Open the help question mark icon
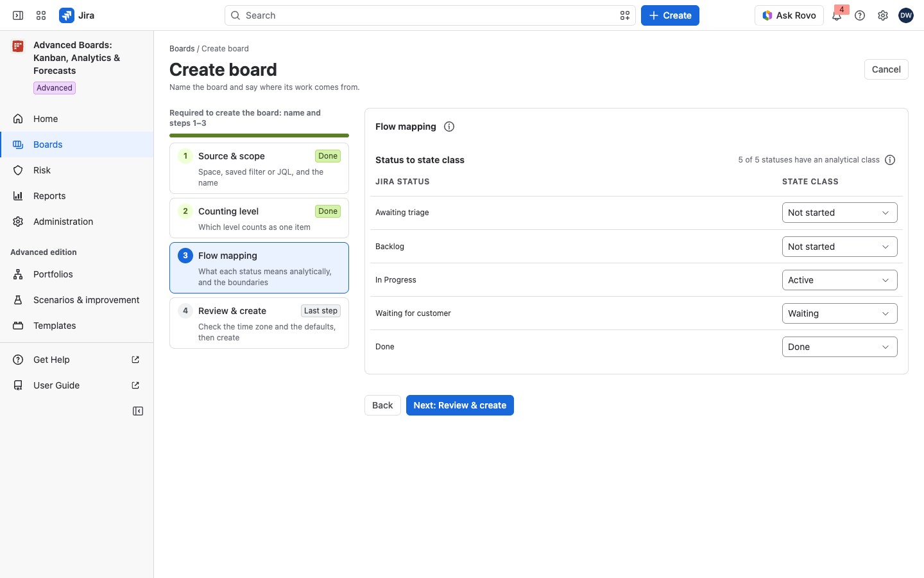The height and width of the screenshot is (578, 924). [x=860, y=15]
